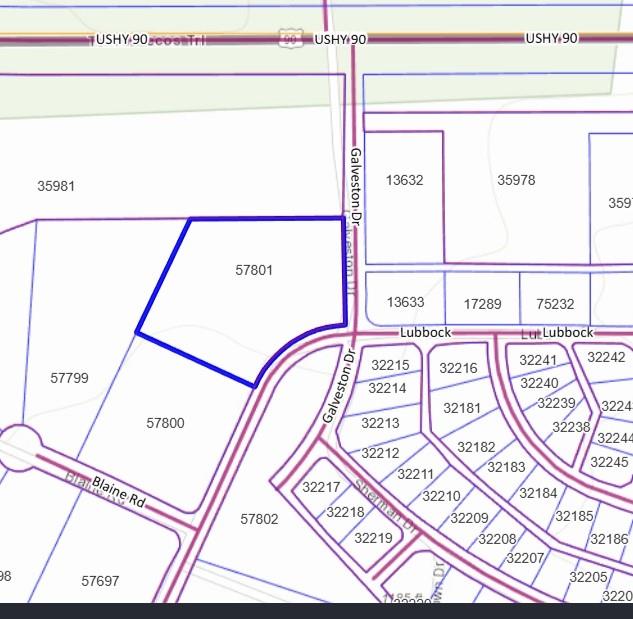Pick parcel 75232
The height and width of the screenshot is (619, 633).
(x=555, y=303)
